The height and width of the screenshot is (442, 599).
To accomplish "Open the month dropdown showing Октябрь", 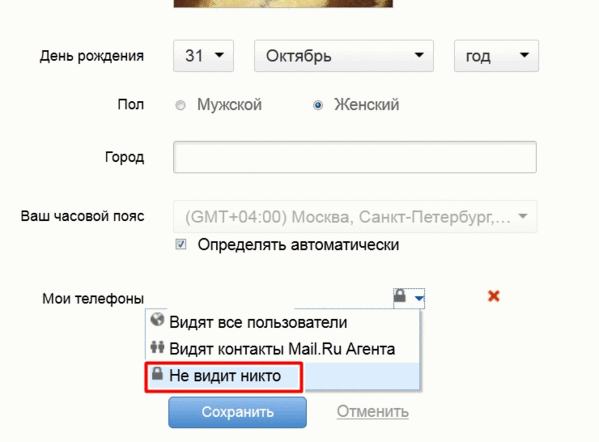I will (344, 56).
